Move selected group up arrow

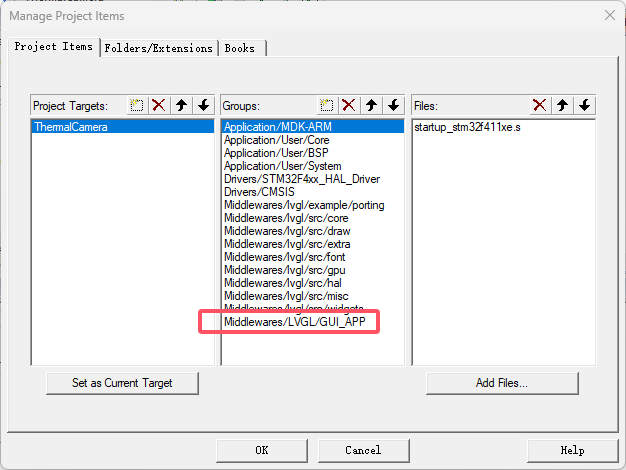[371, 105]
